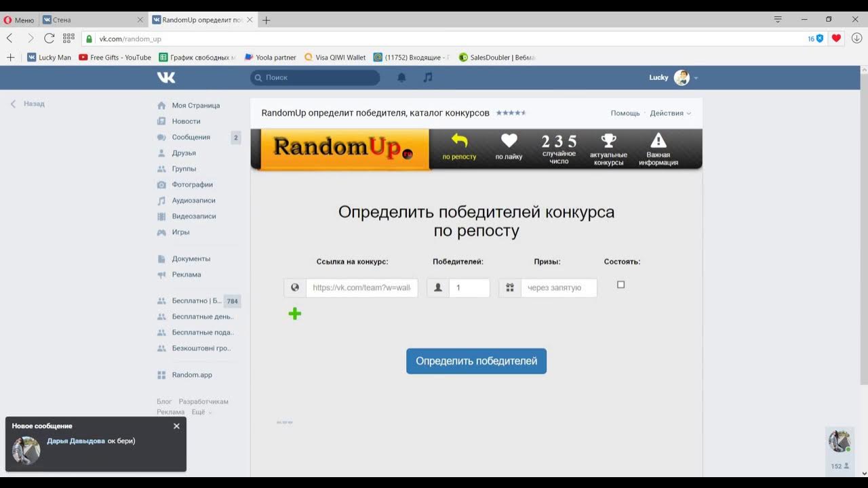This screenshot has width=868, height=488.
Task: Focus the 'через запятую' prizes field
Action: (x=559, y=287)
